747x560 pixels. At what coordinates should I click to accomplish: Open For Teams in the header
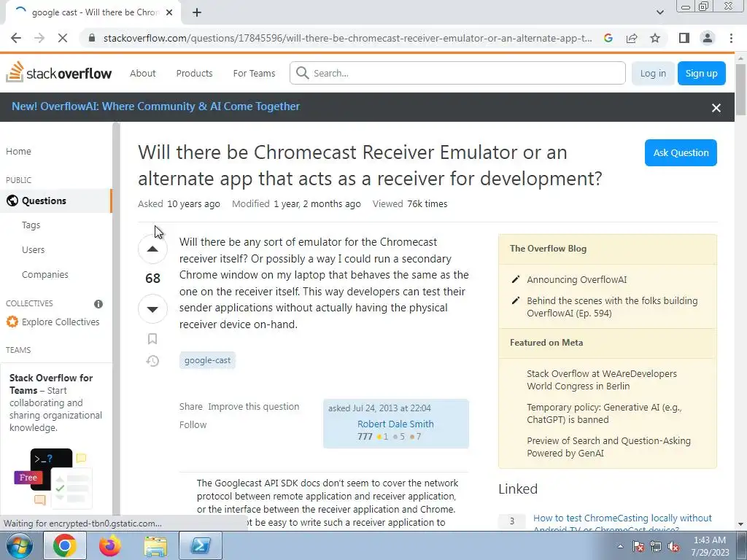click(254, 74)
